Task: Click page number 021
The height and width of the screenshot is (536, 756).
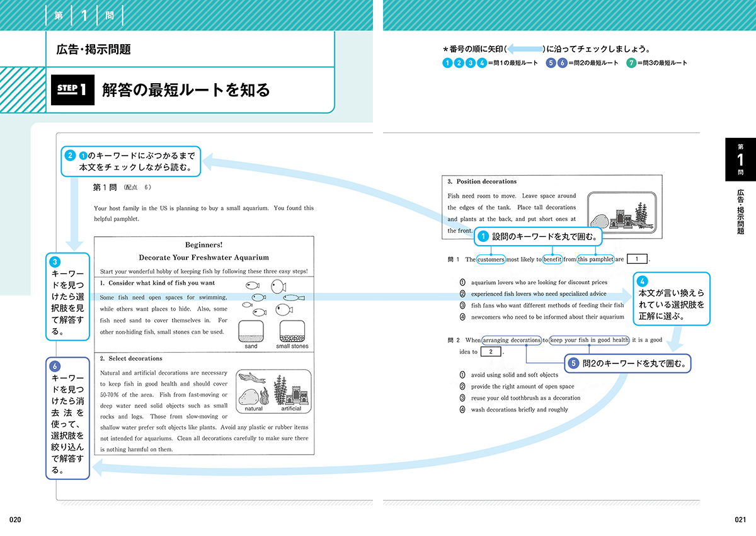Action: point(740,520)
